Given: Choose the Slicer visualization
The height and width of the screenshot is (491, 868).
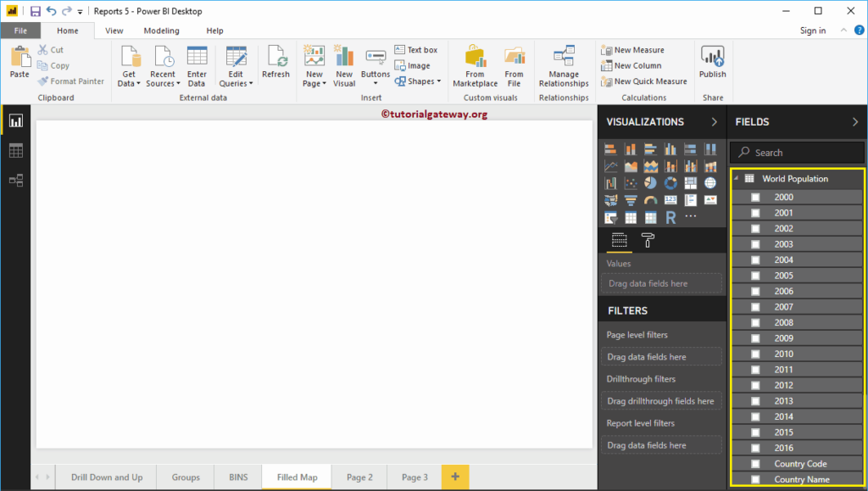Looking at the screenshot, I should click(610, 218).
